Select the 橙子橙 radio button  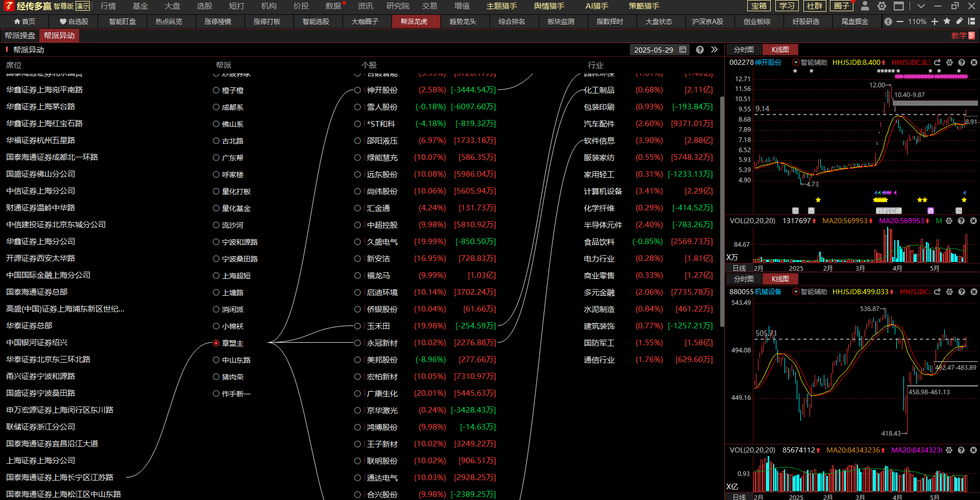[216, 90]
